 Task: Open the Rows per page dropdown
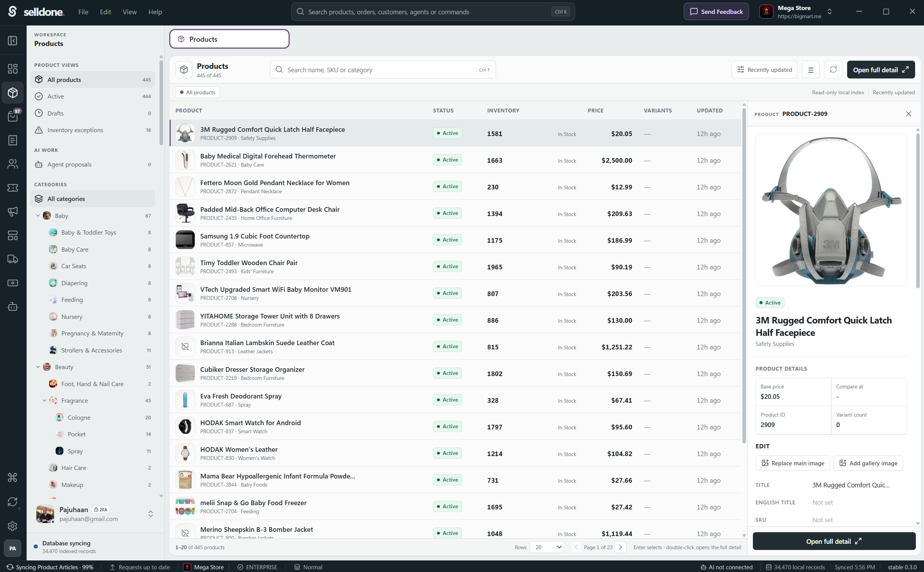(x=547, y=547)
